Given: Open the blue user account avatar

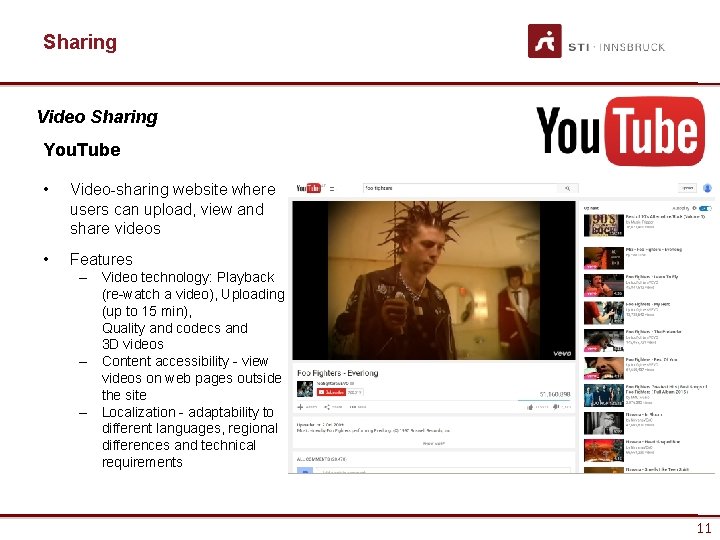Looking at the screenshot, I should point(707,188).
